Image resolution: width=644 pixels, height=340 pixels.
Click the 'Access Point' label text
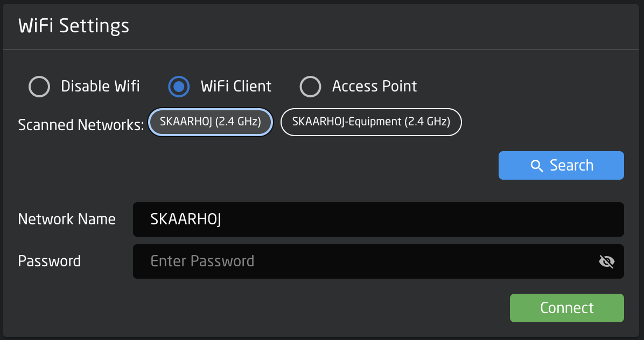375,87
